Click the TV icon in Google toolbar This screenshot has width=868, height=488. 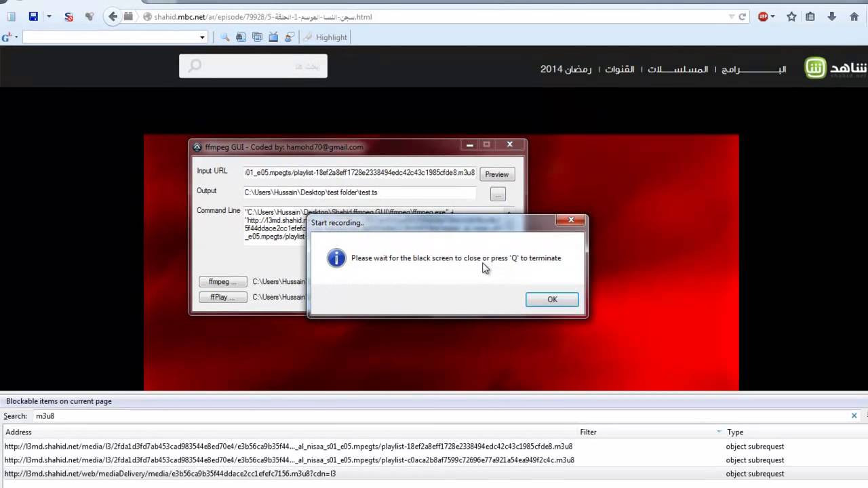tap(273, 37)
